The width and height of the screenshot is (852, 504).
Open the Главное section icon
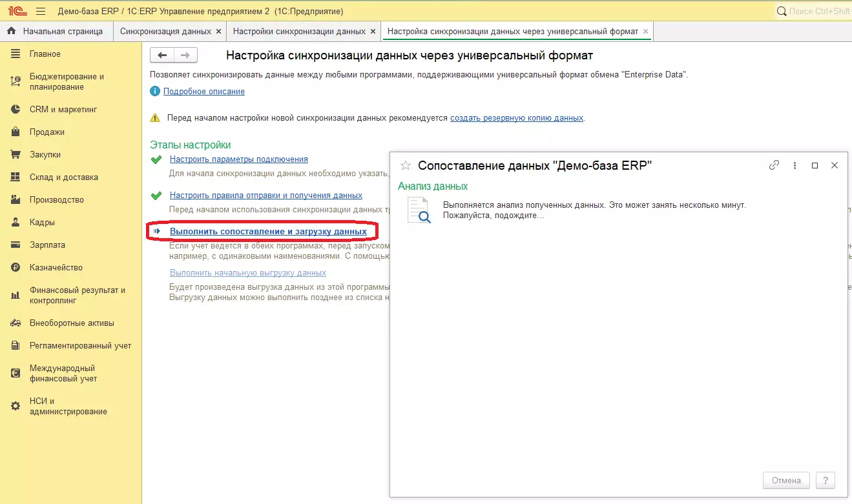click(16, 54)
